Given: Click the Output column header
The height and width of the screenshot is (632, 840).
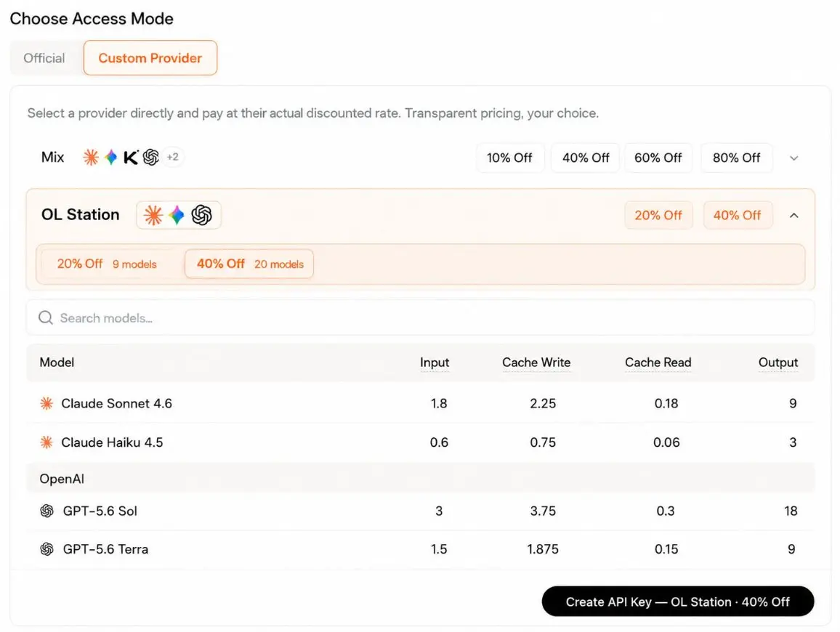Looking at the screenshot, I should pyautogui.click(x=778, y=362).
